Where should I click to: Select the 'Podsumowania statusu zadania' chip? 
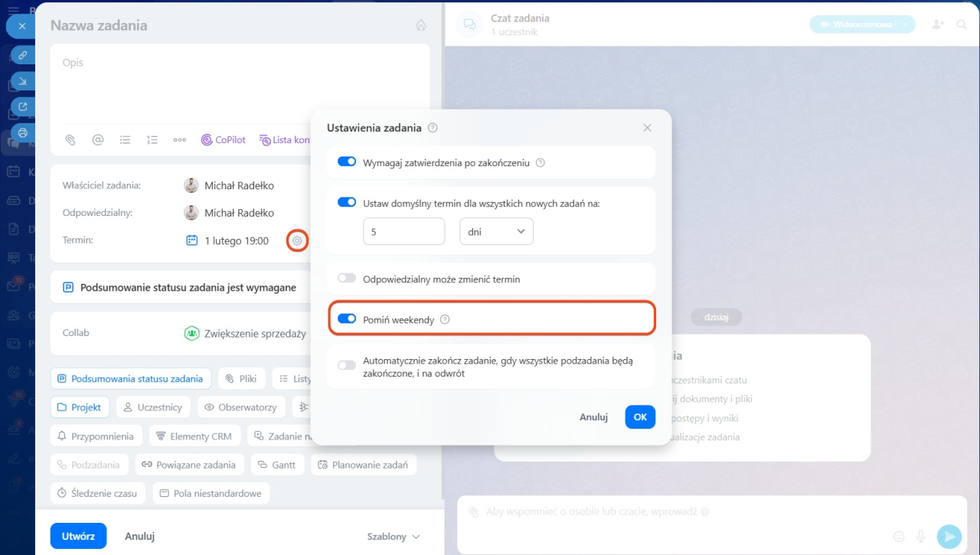(131, 378)
